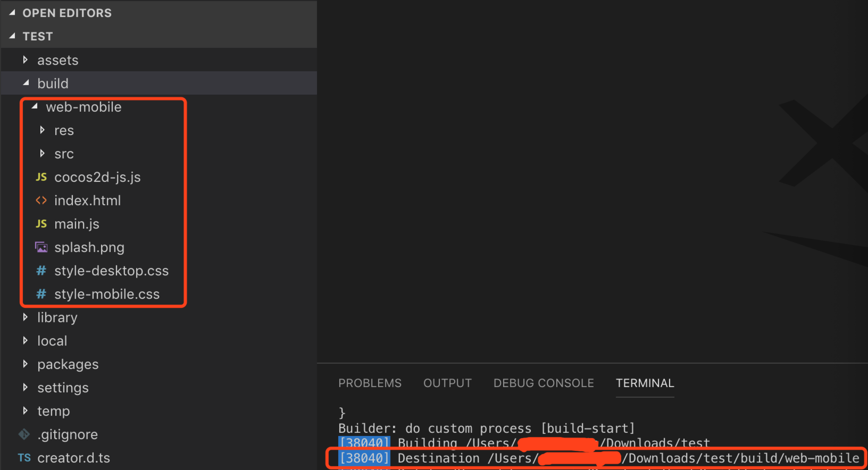The image size is (868, 470).
Task: Open the library folder
Action: [57, 317]
